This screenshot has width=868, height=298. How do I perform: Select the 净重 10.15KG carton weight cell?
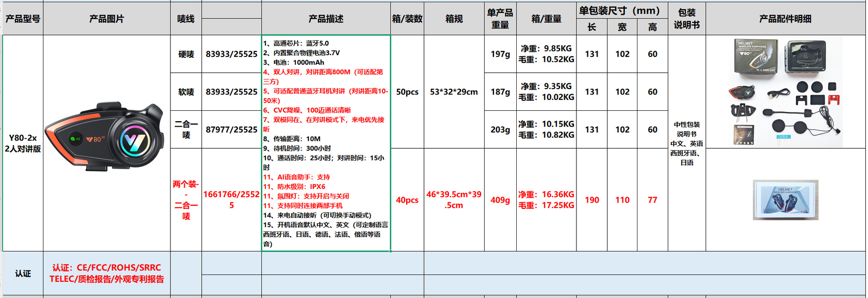tap(546, 129)
